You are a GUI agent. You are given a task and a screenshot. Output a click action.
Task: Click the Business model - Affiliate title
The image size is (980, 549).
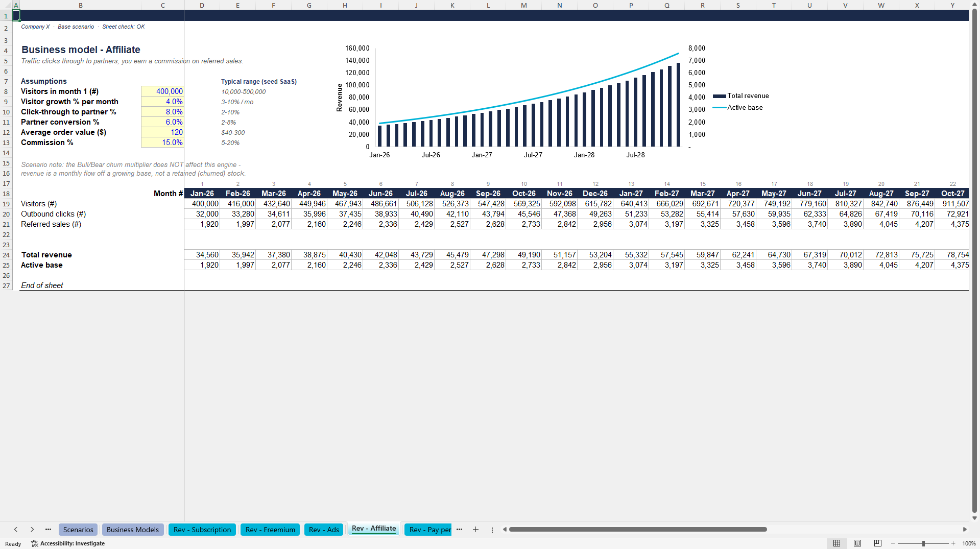click(x=81, y=50)
